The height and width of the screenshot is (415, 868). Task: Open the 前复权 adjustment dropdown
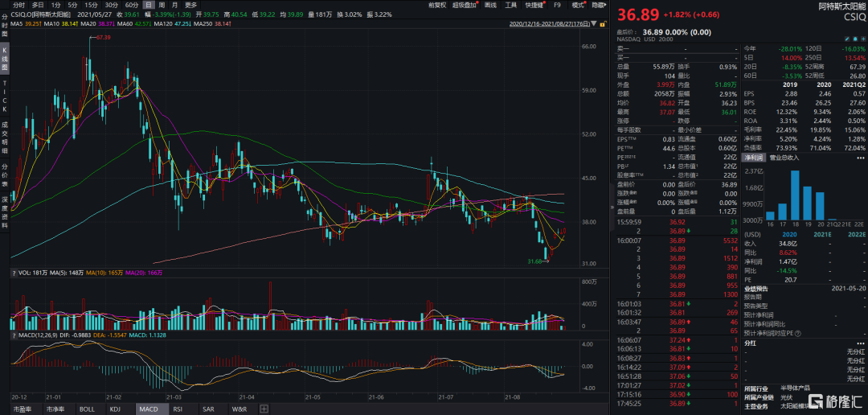(x=437, y=5)
